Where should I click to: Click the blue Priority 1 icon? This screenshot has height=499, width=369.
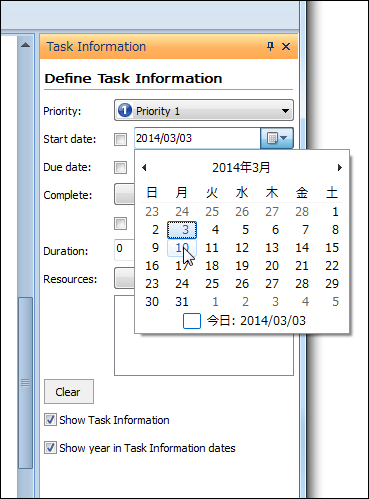tap(125, 110)
